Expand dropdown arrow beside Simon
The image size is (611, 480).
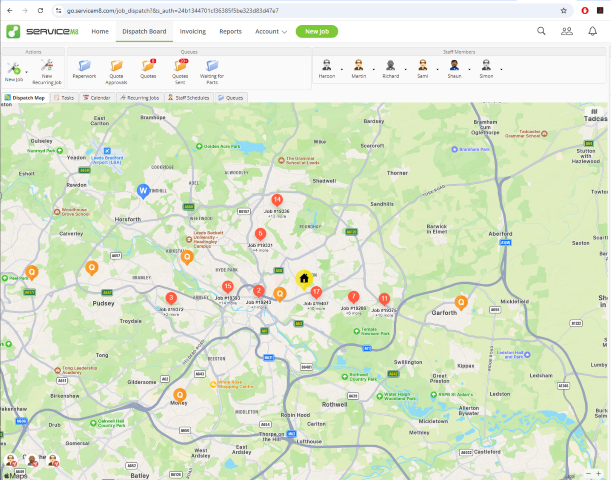pos(502,69)
